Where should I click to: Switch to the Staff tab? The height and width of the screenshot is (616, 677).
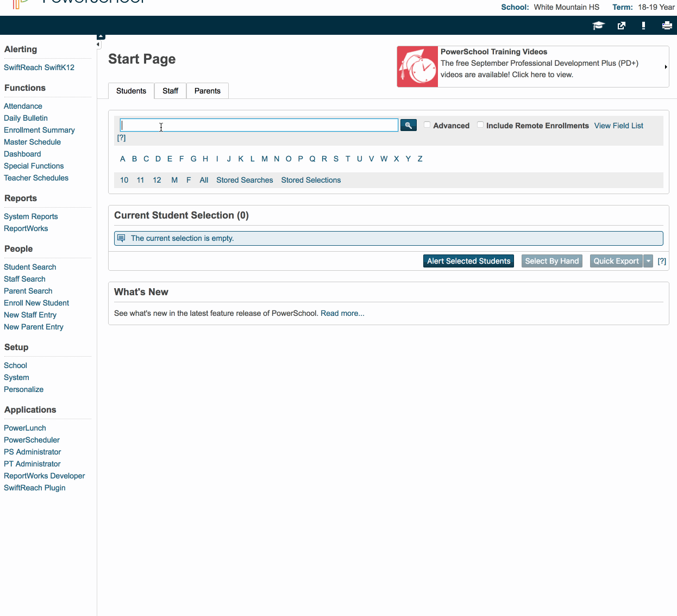[x=170, y=91]
